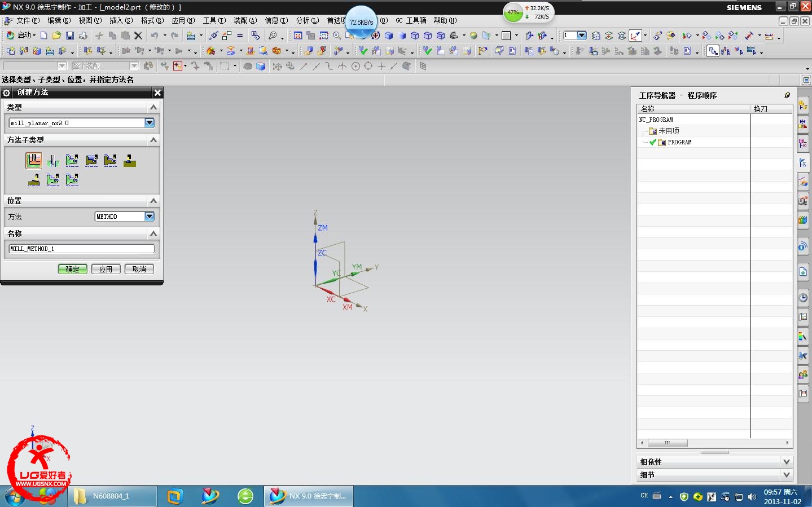Click the Open folder toolbar icon
812x507 pixels.
(x=56, y=36)
